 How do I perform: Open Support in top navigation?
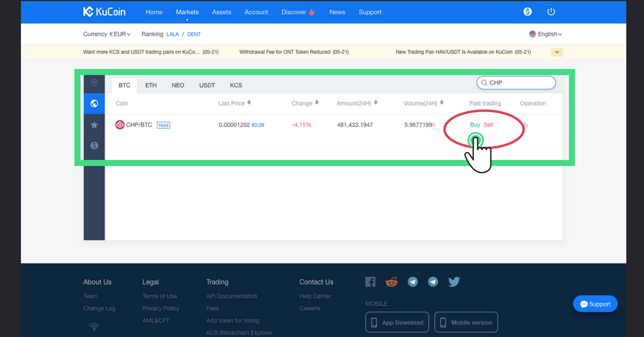click(370, 12)
